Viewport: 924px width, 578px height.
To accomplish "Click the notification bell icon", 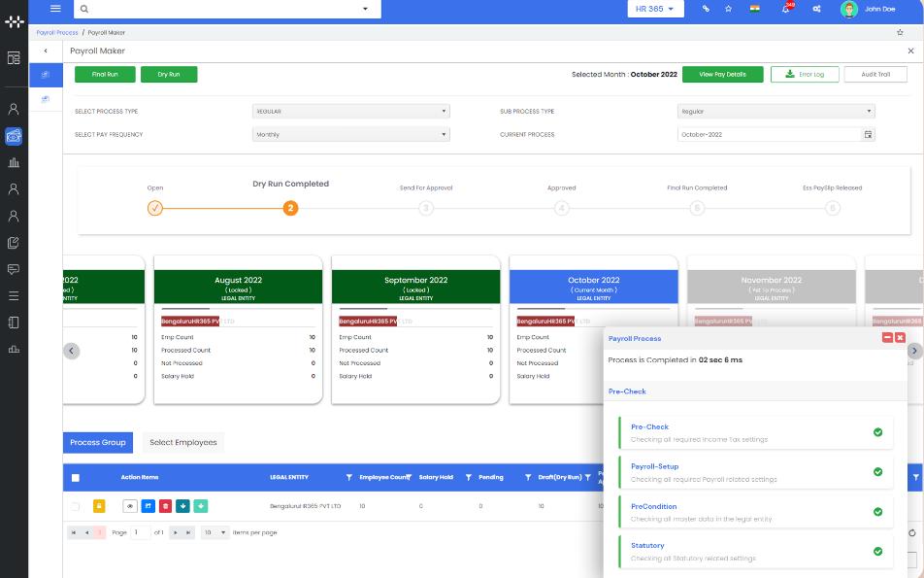I will 785,9.
